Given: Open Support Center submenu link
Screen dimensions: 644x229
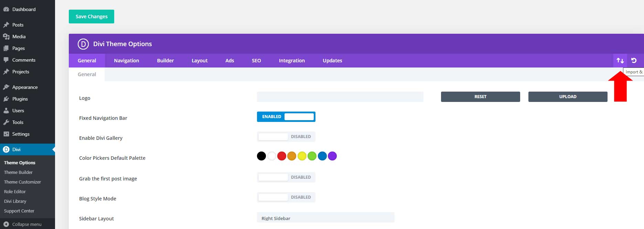Looking at the screenshot, I should 19,211.
